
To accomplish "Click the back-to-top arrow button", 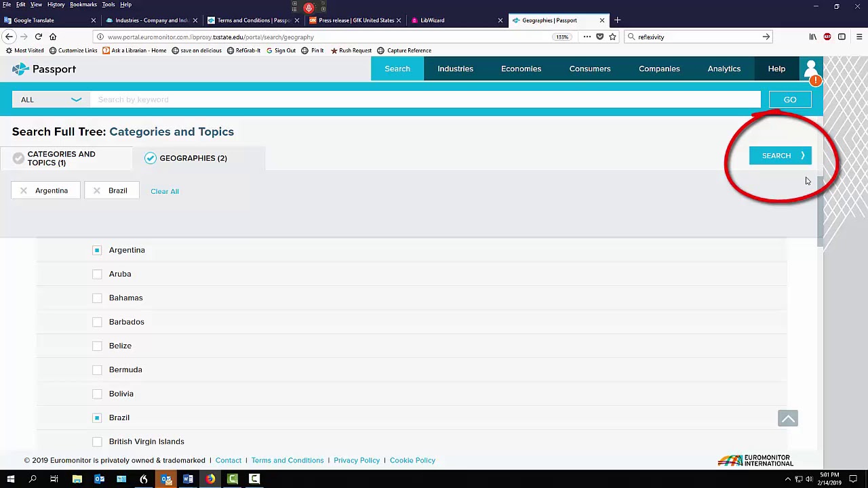I will 788,419.
